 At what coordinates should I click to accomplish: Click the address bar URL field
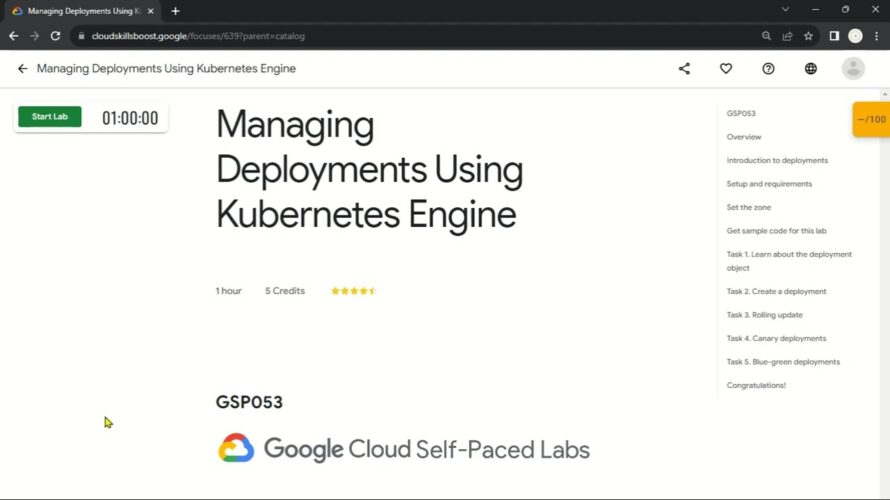point(417,36)
